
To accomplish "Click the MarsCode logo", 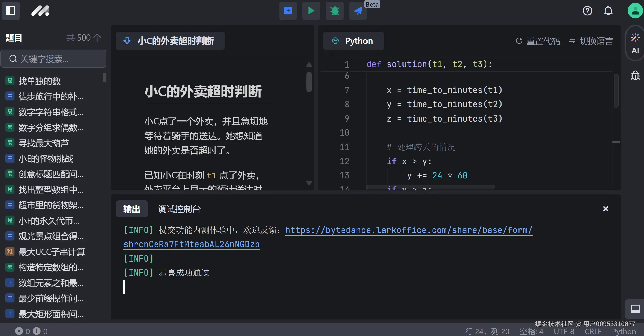I will 40,11.
